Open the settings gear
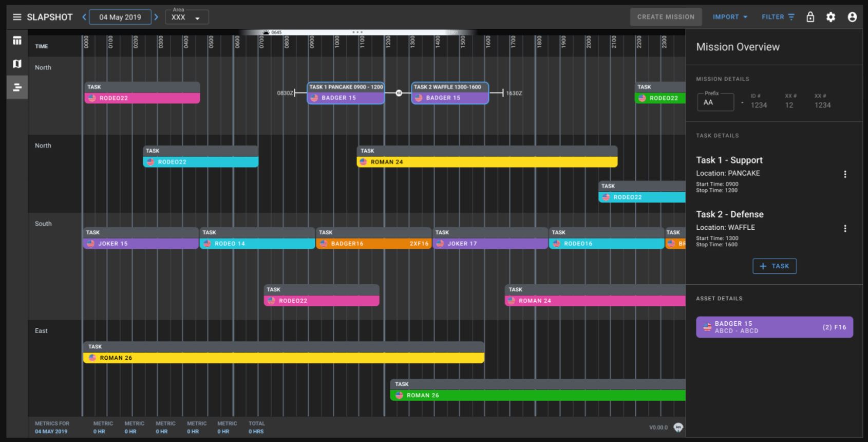868x442 pixels. [x=831, y=17]
